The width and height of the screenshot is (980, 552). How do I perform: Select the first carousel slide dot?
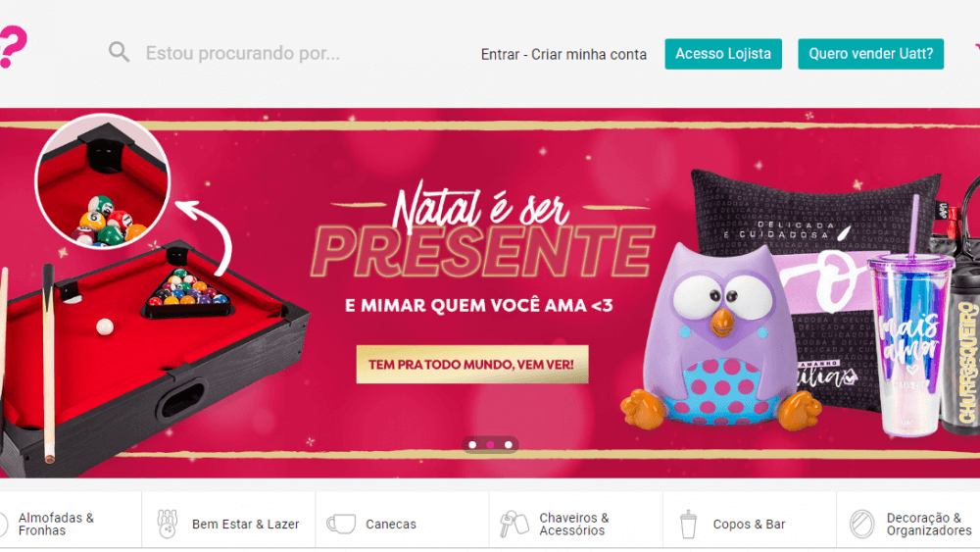coord(472,445)
